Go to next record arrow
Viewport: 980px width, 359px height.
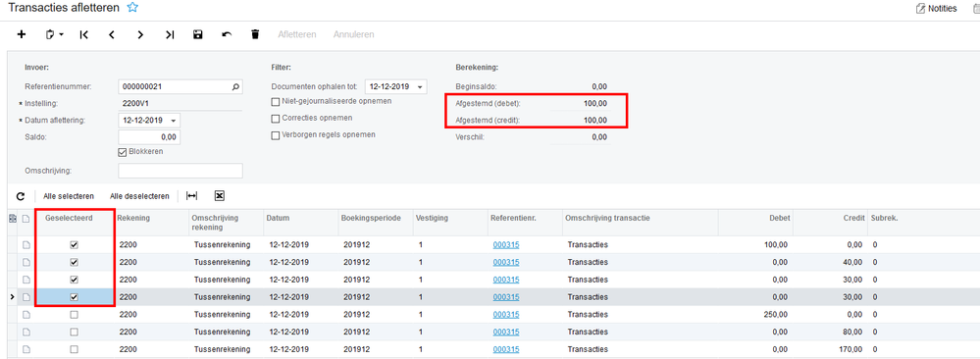point(140,34)
